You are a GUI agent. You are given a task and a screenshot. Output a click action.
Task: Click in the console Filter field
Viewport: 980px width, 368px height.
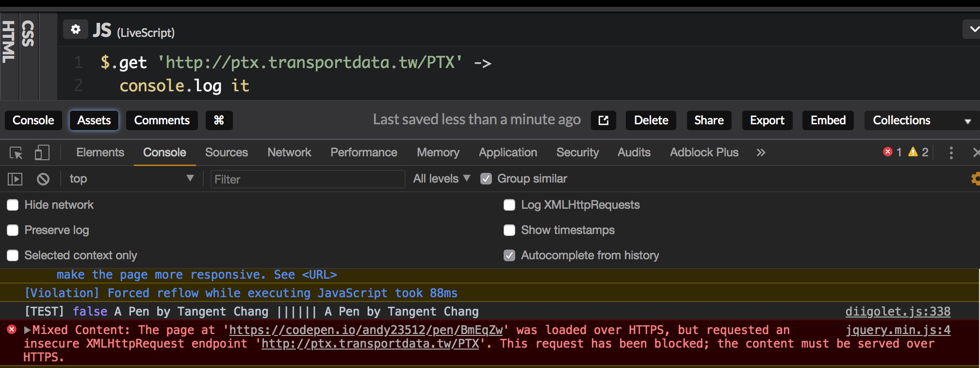coord(308,179)
